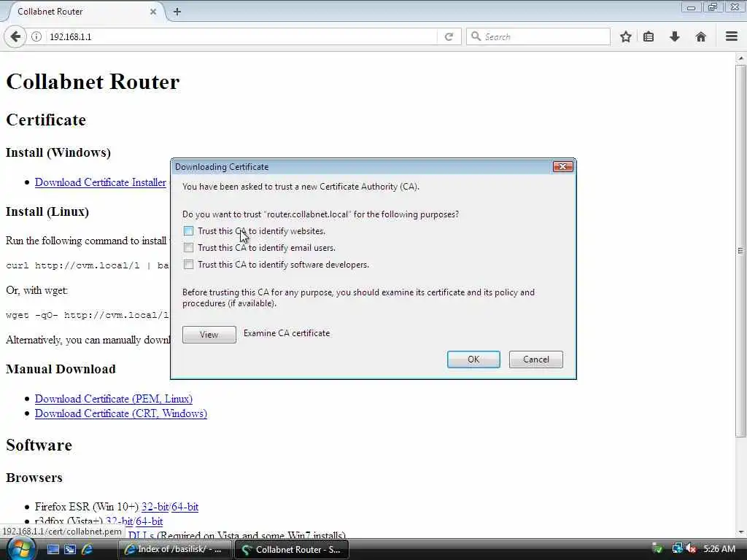Viewport: 747px width, 560px height.
Task: Open the Downloads arrow icon
Action: click(x=674, y=36)
